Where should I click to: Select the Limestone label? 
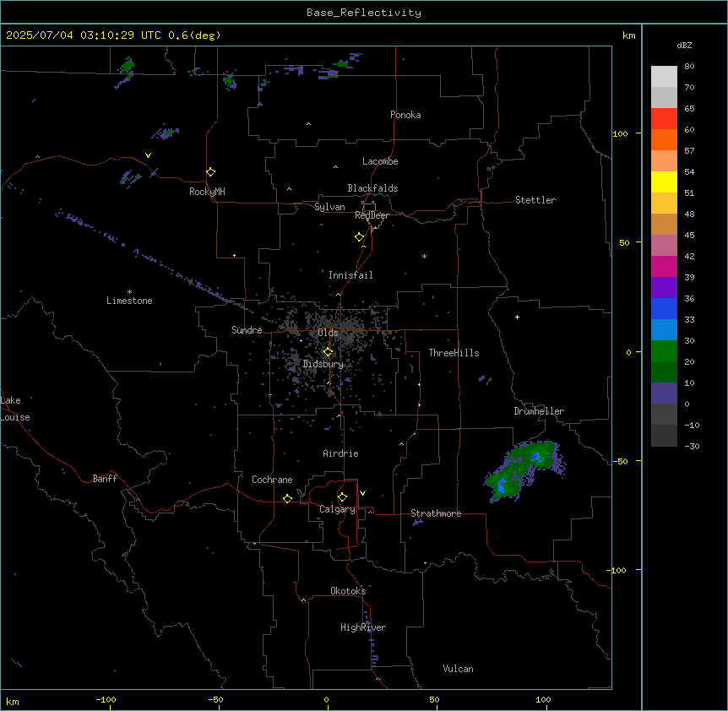(129, 301)
